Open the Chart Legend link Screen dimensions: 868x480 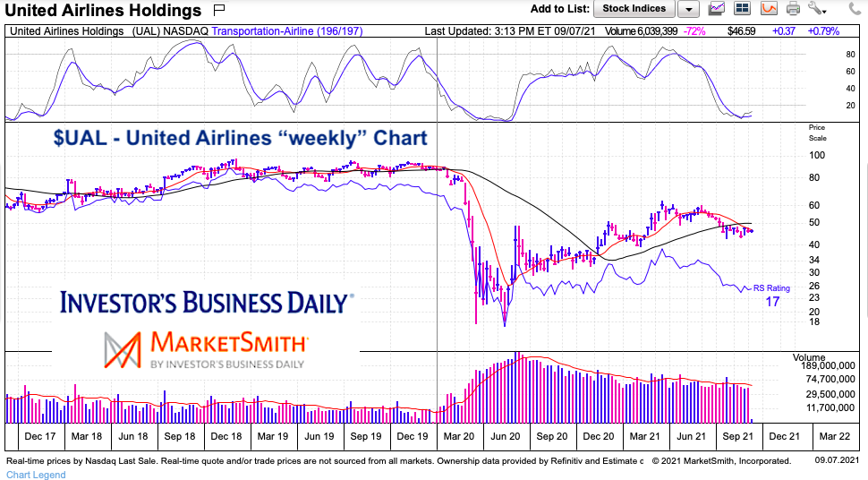(x=36, y=475)
